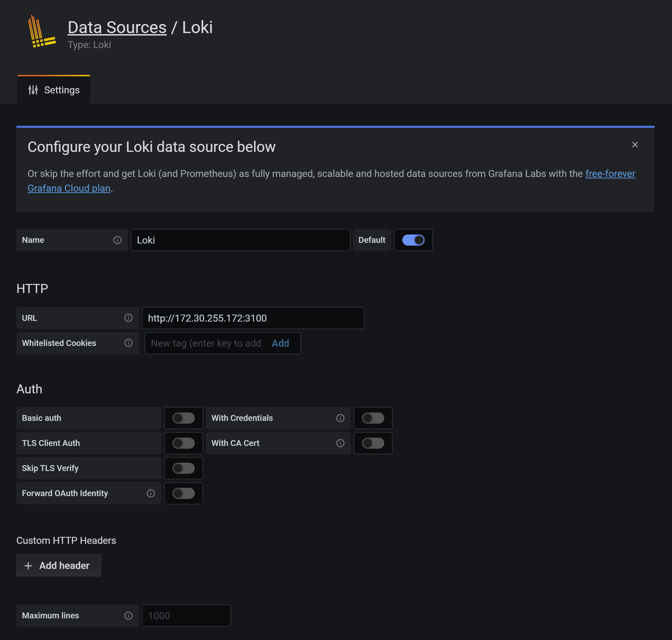The width and height of the screenshot is (672, 640).
Task: Click the URL info icon
Action: pos(129,318)
